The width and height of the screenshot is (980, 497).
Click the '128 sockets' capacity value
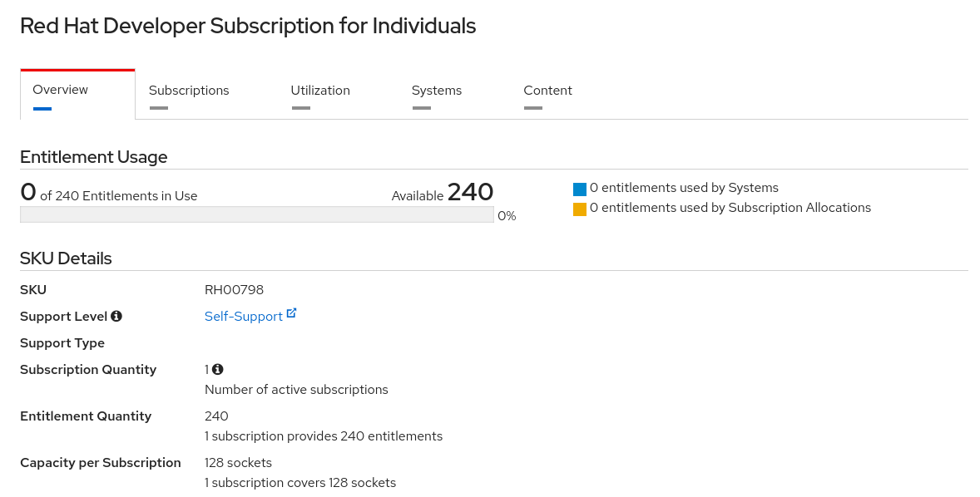(x=238, y=463)
